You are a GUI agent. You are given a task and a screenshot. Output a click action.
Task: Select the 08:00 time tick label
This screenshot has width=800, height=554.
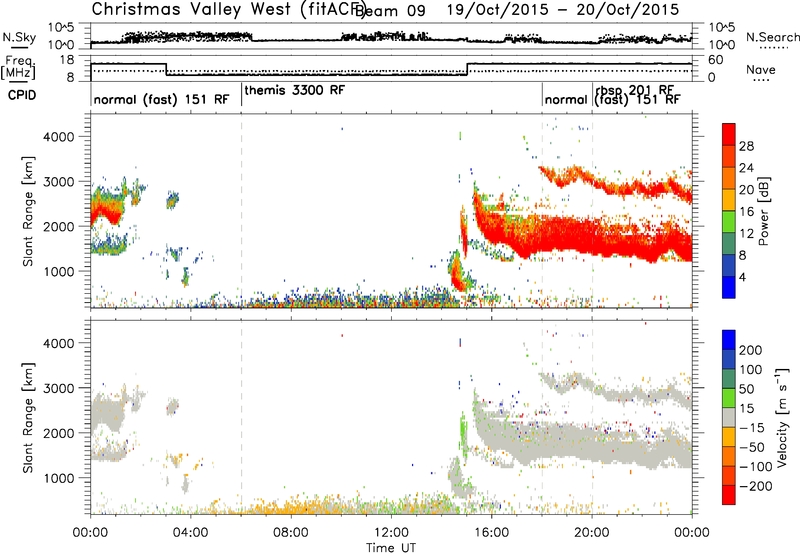pos(291,533)
